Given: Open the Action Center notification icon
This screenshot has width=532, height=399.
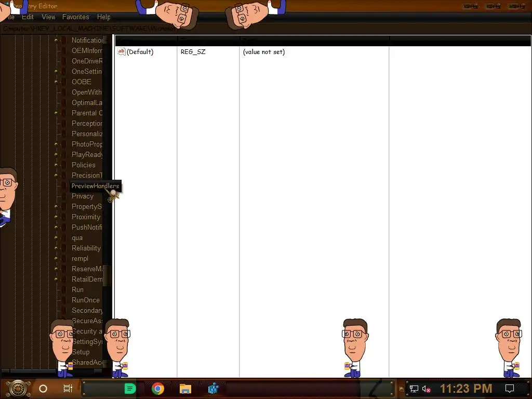Looking at the screenshot, I should [x=510, y=389].
